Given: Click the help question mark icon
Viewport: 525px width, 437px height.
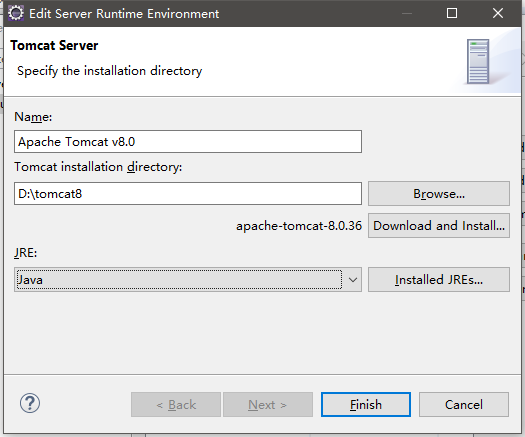Looking at the screenshot, I should (x=30, y=403).
